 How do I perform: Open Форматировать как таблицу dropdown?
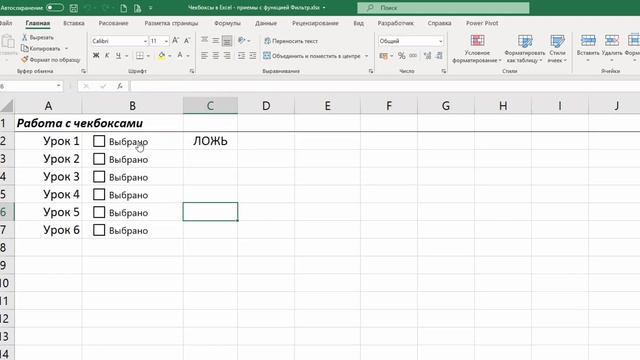click(x=525, y=49)
